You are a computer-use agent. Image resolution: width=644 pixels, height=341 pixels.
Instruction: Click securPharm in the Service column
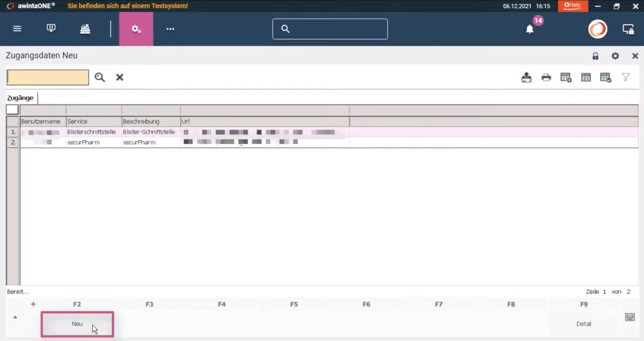[94, 142]
